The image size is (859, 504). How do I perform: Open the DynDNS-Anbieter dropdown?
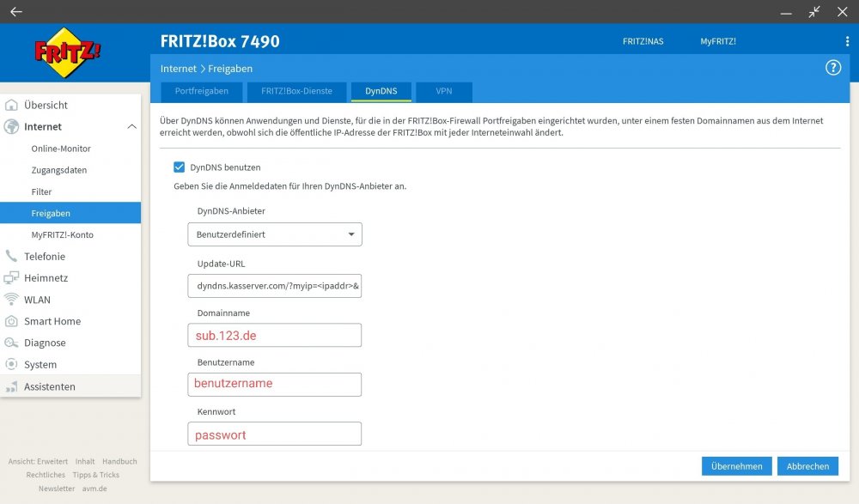[275, 234]
